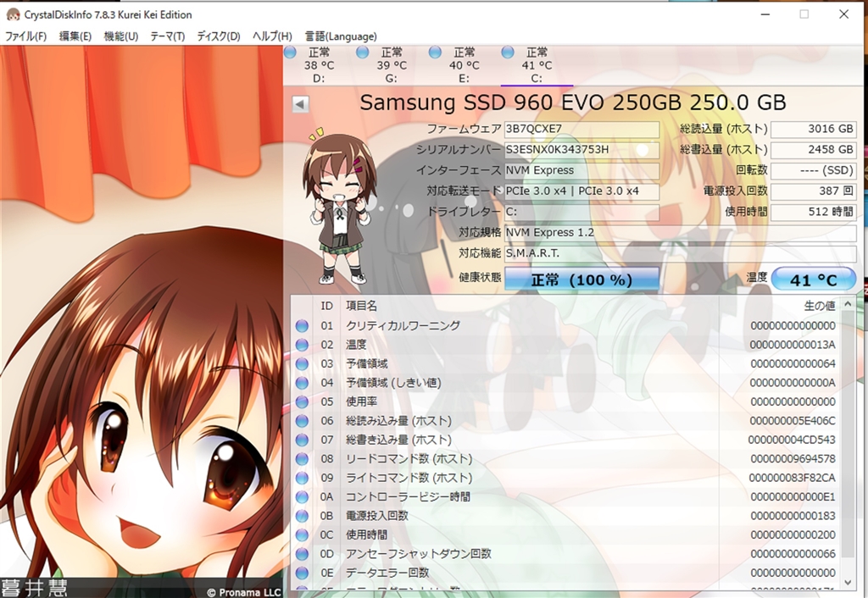Click status icon for 0E データエラー回数
The image size is (868, 598).
click(x=302, y=573)
